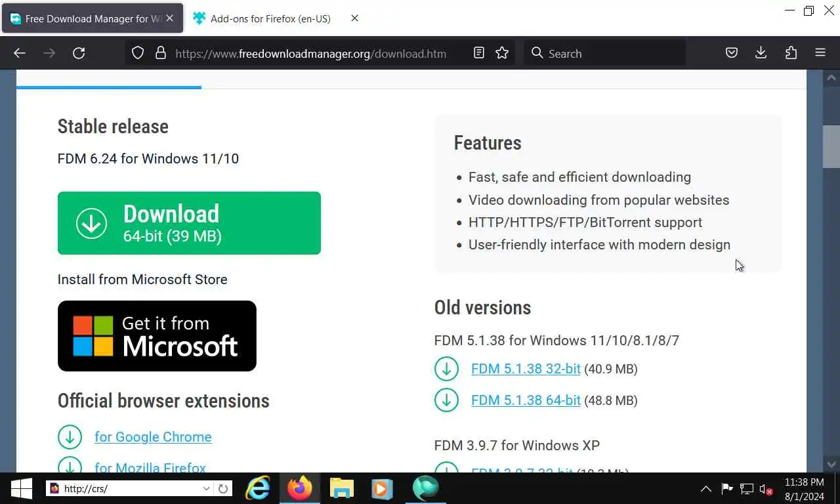Click the site padlock security icon
Viewport: 840px width, 504px height.
pos(161,53)
